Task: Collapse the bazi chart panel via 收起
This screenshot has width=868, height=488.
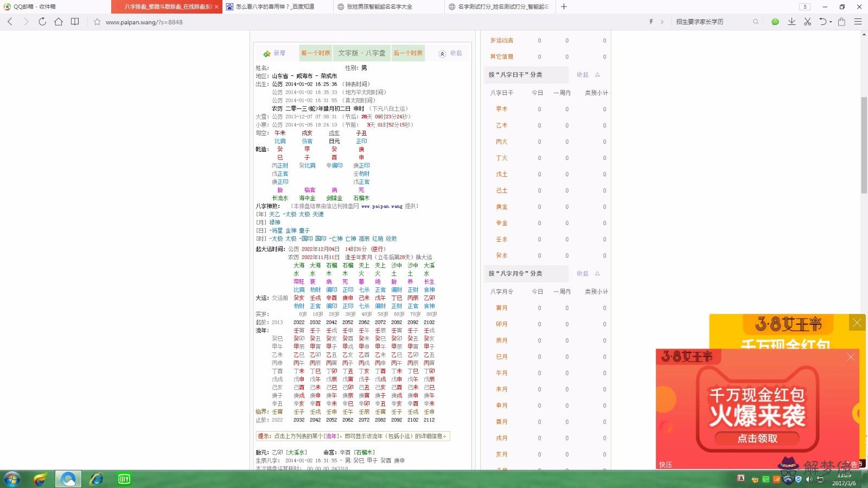Action: [x=451, y=53]
